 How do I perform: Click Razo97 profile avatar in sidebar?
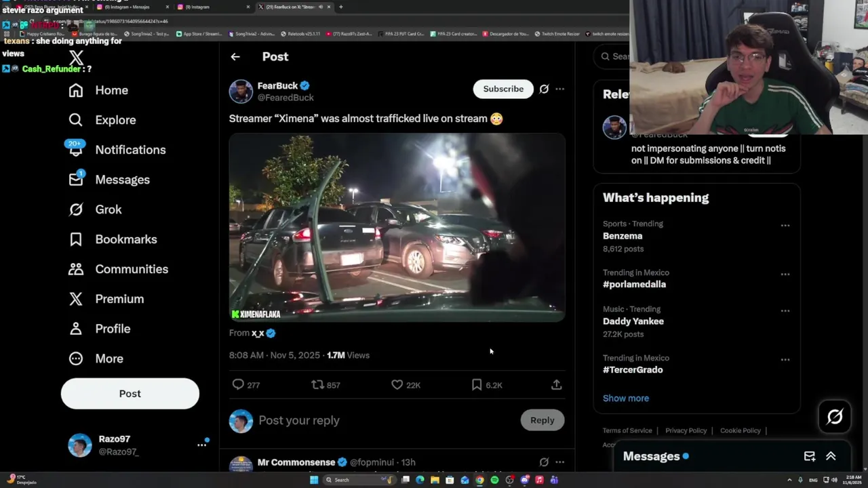click(x=80, y=445)
